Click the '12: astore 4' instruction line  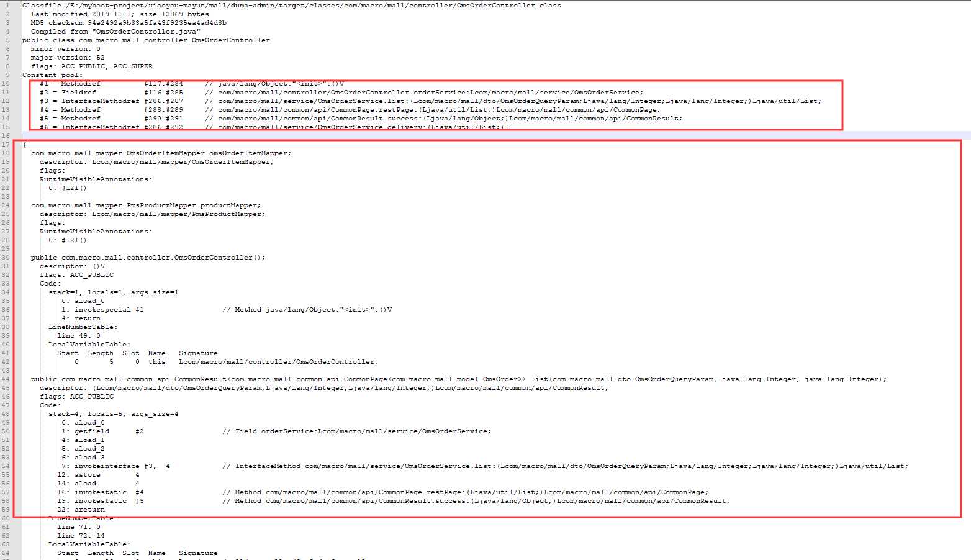98,474
